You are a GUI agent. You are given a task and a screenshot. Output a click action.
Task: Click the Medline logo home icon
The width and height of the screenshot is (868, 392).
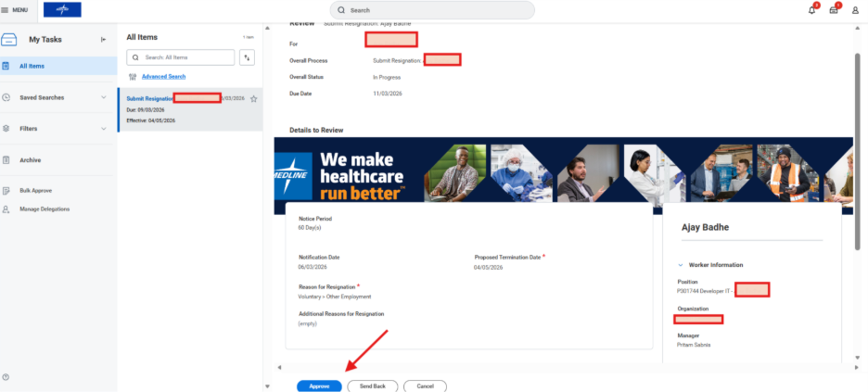(62, 9)
